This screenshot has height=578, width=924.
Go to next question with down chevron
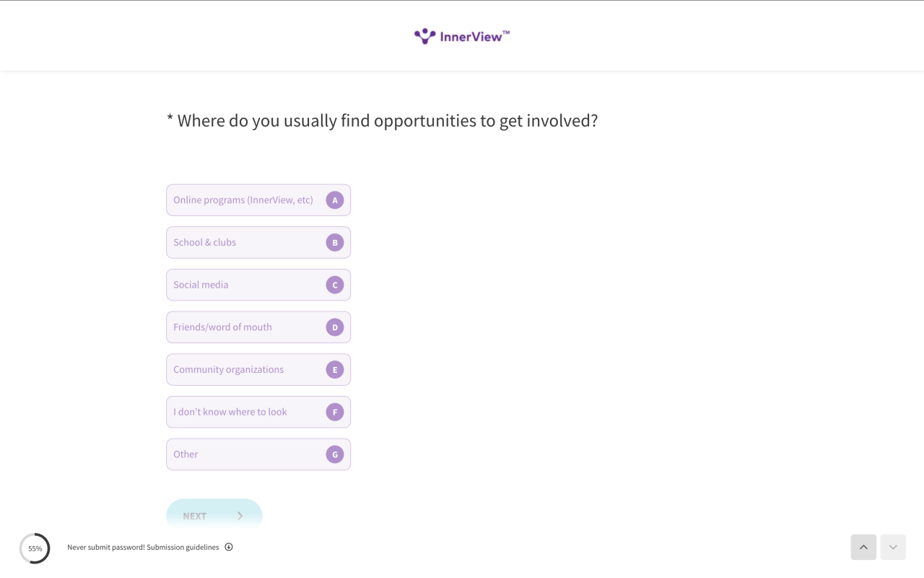click(x=893, y=547)
